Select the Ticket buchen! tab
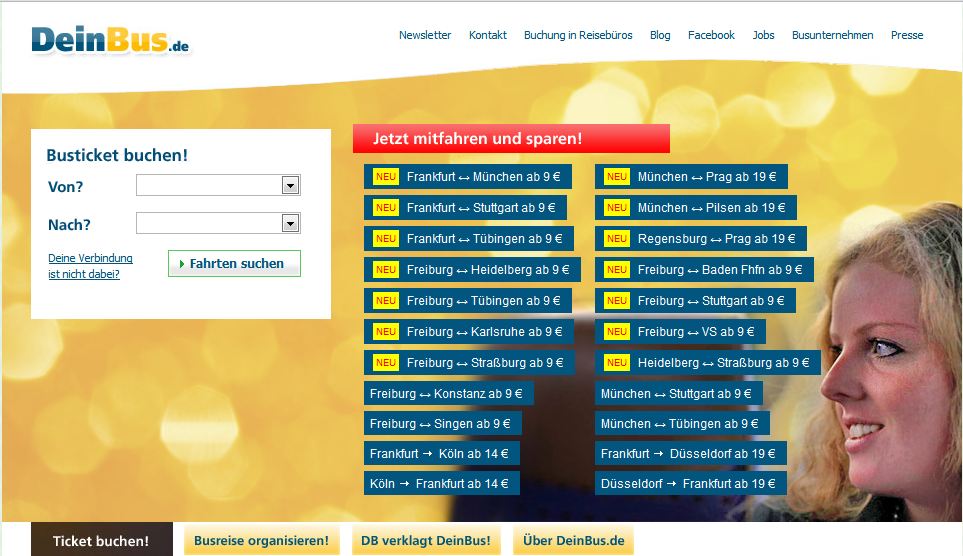963x556 pixels. pos(101,540)
